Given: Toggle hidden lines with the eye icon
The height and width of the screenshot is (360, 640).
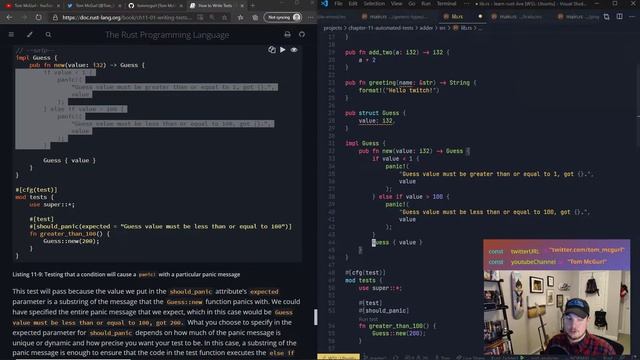Looking at the screenshot, I should [294, 50].
